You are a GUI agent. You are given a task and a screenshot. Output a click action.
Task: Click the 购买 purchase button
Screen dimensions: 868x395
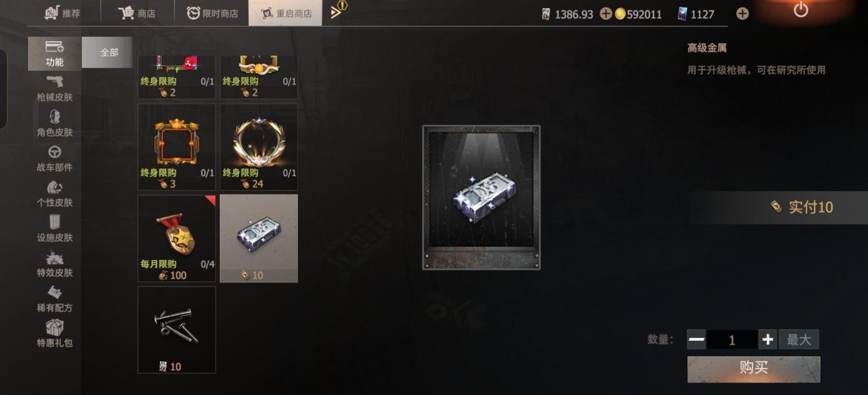click(754, 369)
